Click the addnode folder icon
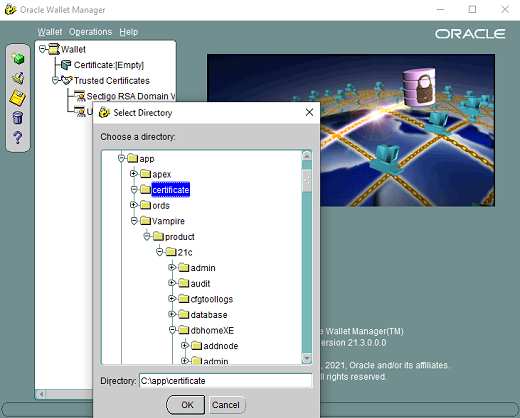 (x=197, y=346)
